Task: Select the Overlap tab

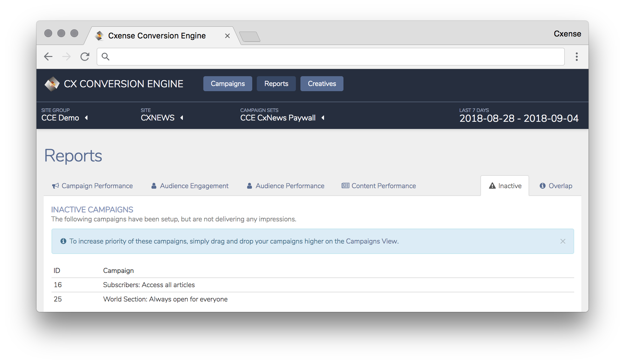Action: click(x=556, y=186)
